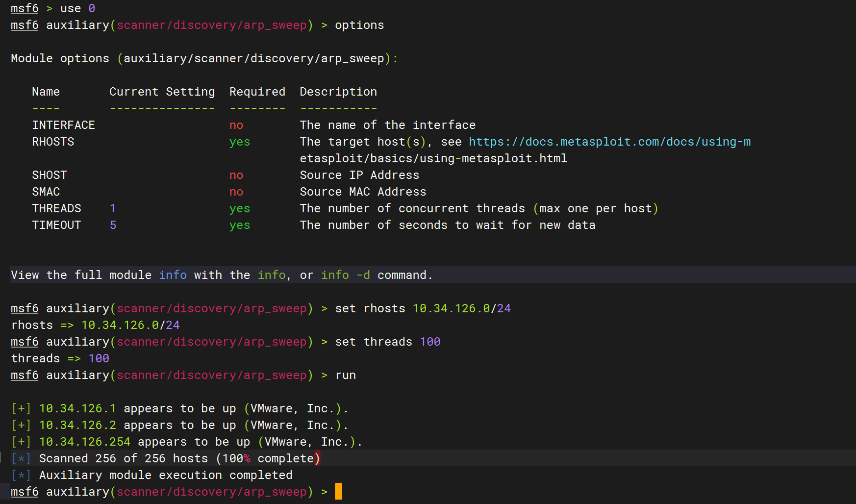Click the 'no' required value for INTERFACE
The height and width of the screenshot is (504, 856).
(x=236, y=125)
